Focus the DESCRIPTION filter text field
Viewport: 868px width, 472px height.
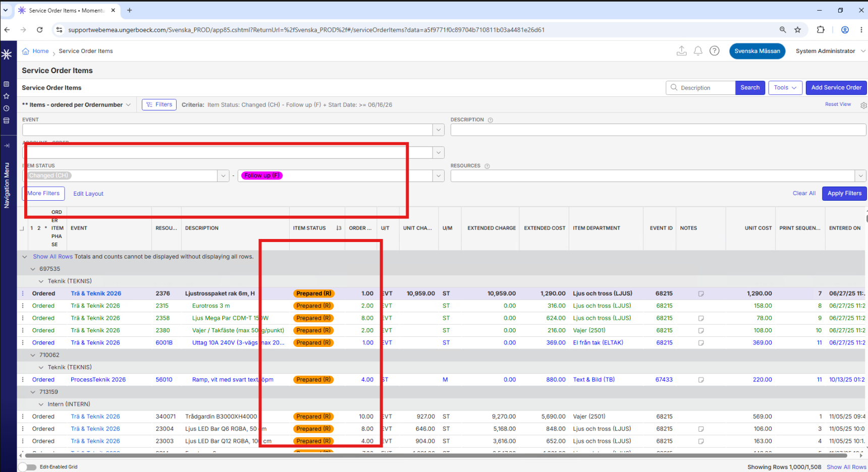point(658,130)
